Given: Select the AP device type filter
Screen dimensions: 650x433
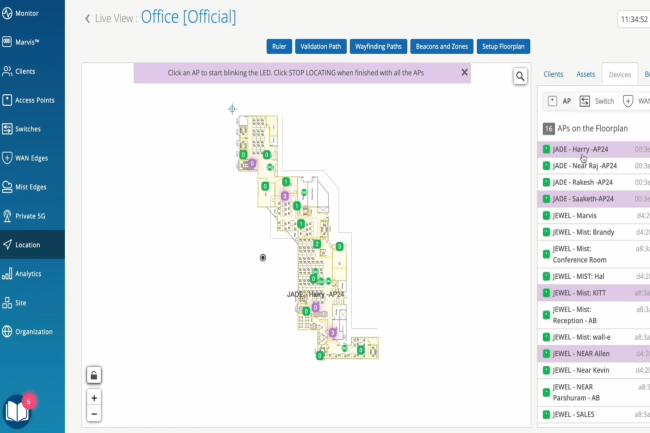Looking at the screenshot, I should pyautogui.click(x=559, y=101).
